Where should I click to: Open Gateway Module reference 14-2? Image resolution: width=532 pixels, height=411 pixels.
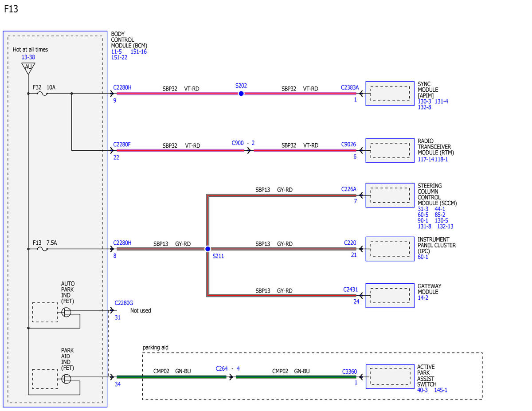[x=423, y=298]
